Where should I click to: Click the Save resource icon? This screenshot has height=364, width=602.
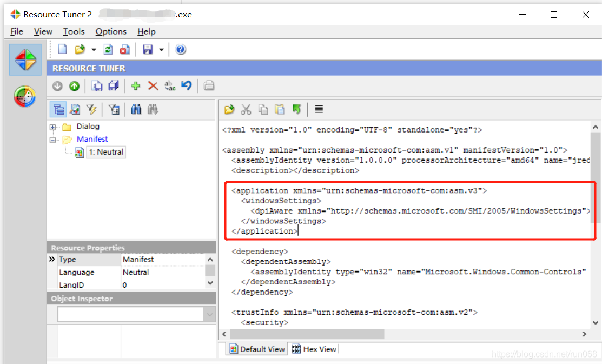pyautogui.click(x=97, y=86)
